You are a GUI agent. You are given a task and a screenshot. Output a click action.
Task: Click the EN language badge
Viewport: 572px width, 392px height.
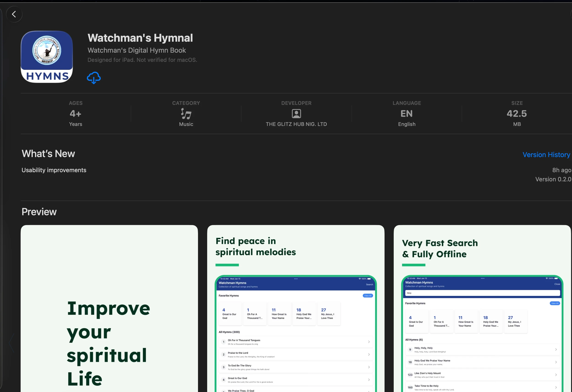407,114
